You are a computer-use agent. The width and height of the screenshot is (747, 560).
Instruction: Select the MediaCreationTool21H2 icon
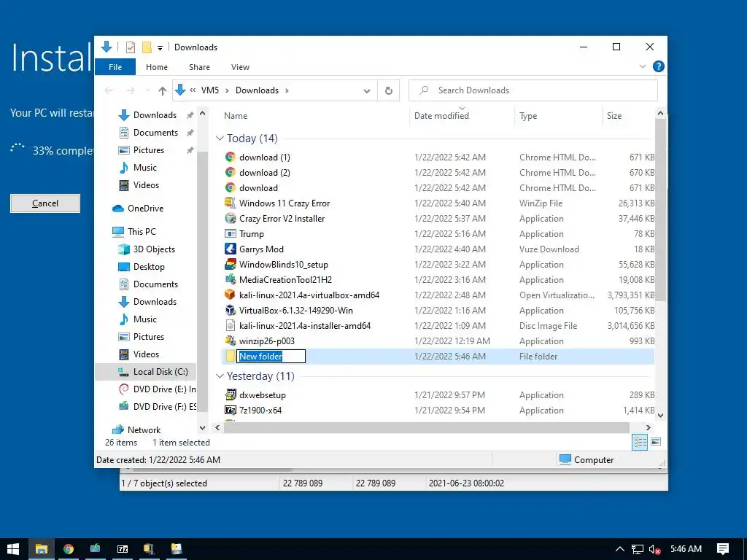click(230, 279)
